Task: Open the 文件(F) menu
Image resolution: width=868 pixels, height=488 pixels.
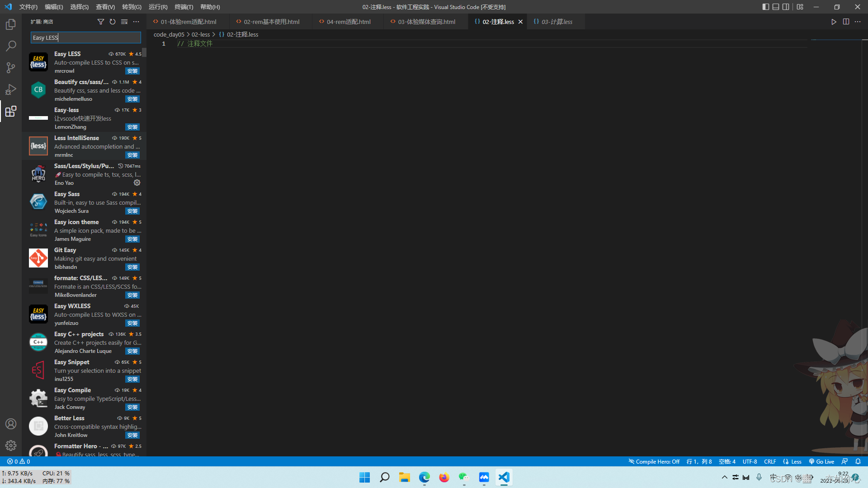Action: pyautogui.click(x=28, y=7)
